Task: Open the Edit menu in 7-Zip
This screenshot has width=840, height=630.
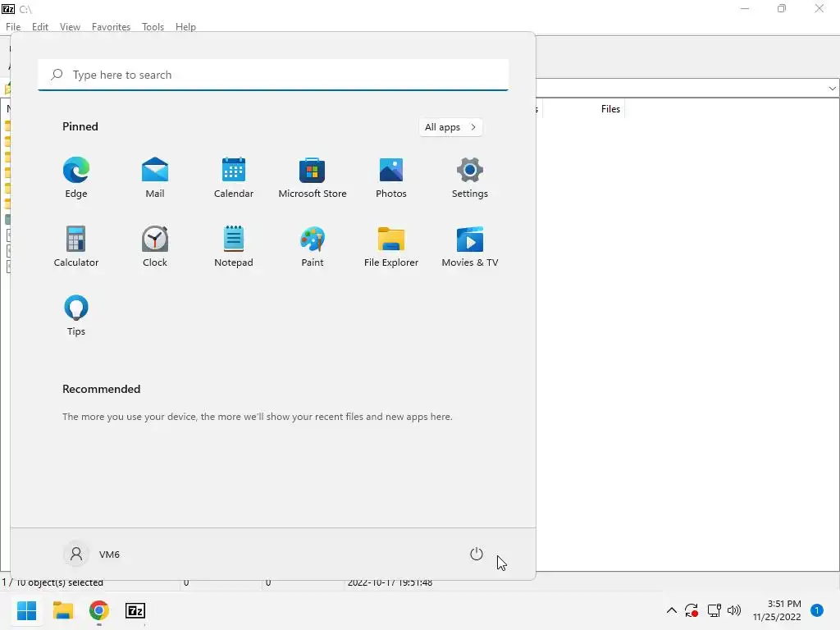Action: (40, 27)
